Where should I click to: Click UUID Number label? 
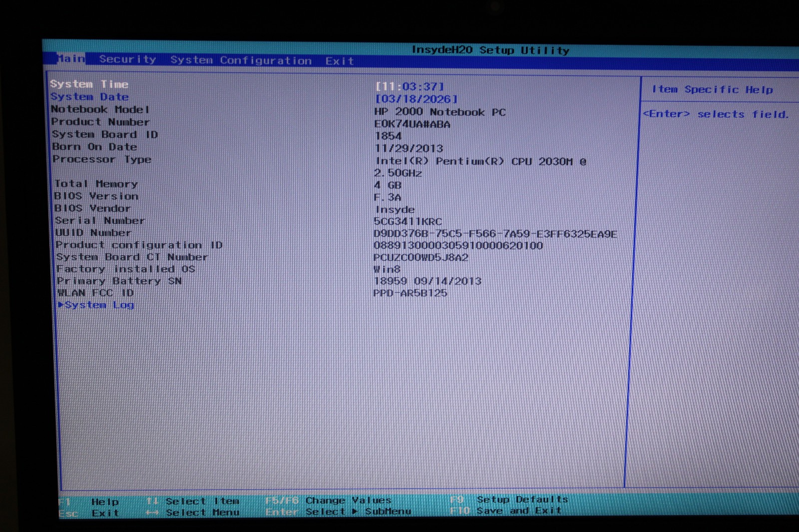(x=93, y=233)
